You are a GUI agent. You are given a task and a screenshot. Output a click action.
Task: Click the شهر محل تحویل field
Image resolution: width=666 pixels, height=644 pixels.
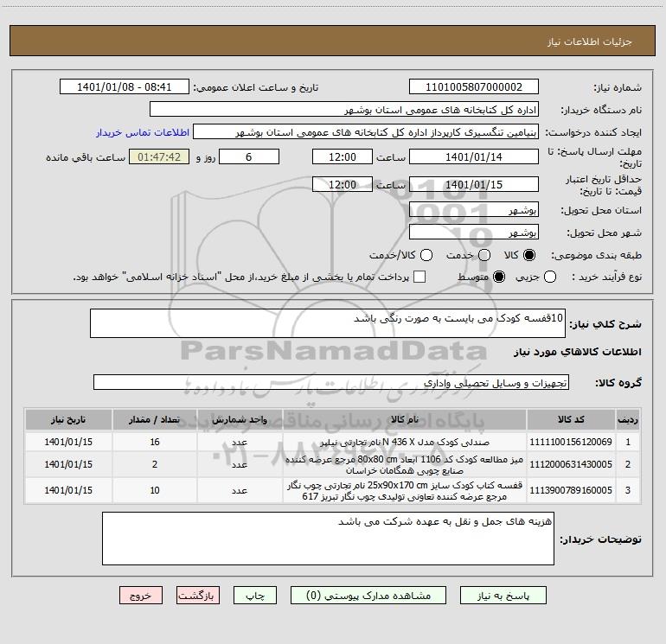[x=474, y=233]
